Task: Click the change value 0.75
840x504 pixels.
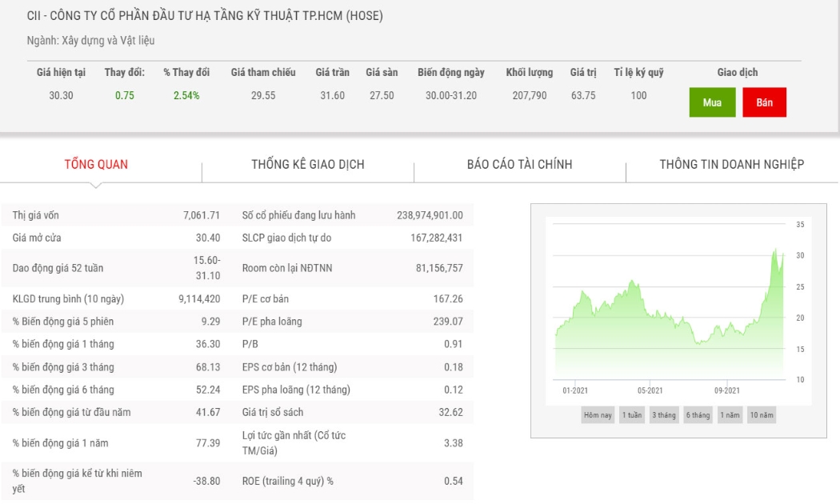Action: pos(125,95)
